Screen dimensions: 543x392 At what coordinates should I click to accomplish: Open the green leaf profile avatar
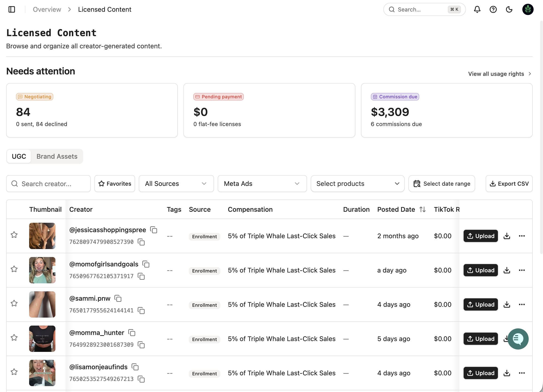tap(528, 9)
